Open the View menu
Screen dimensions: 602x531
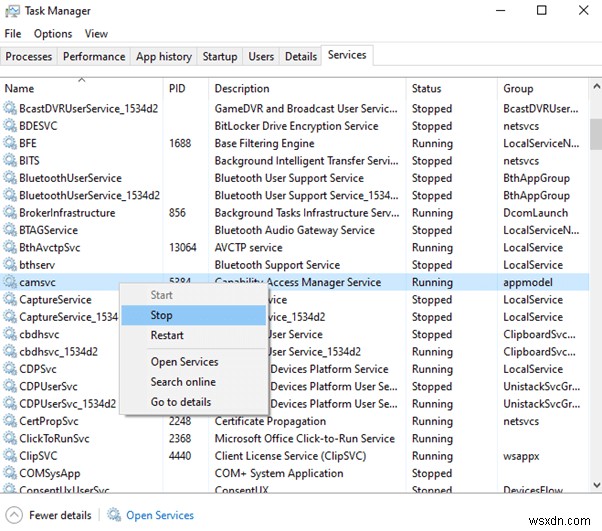(96, 34)
